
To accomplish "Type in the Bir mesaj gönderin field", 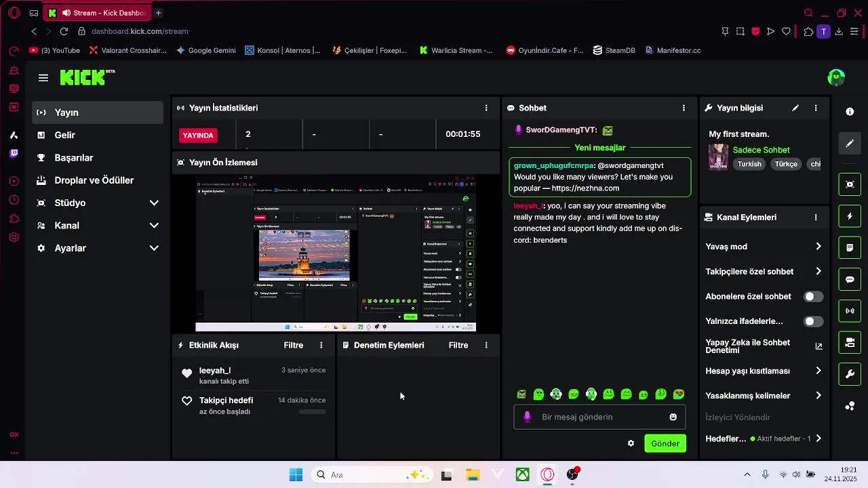I will click(599, 417).
